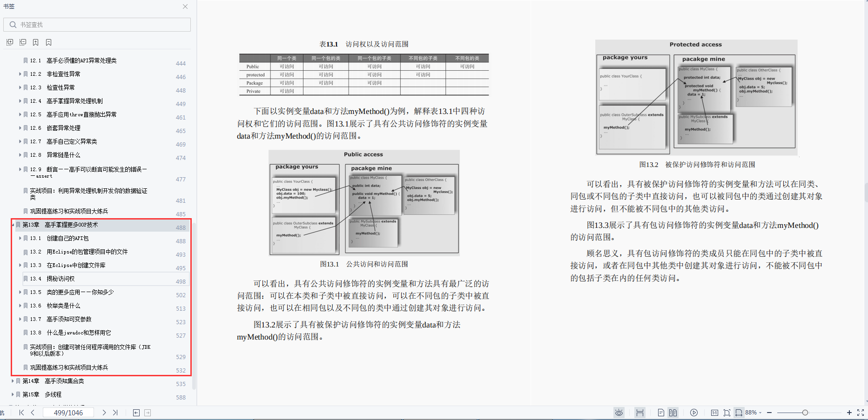This screenshot has width=868, height=420.
Task: Click the Public access diagram figure
Action: [x=364, y=203]
